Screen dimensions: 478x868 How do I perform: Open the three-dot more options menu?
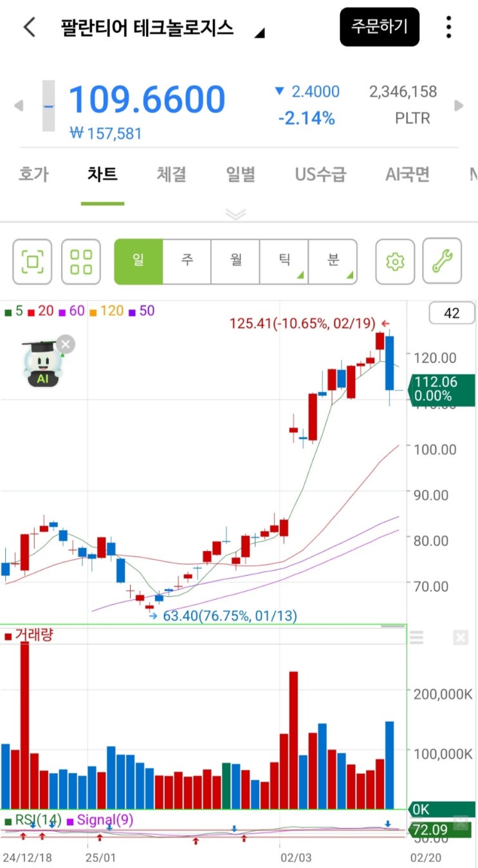(x=448, y=27)
